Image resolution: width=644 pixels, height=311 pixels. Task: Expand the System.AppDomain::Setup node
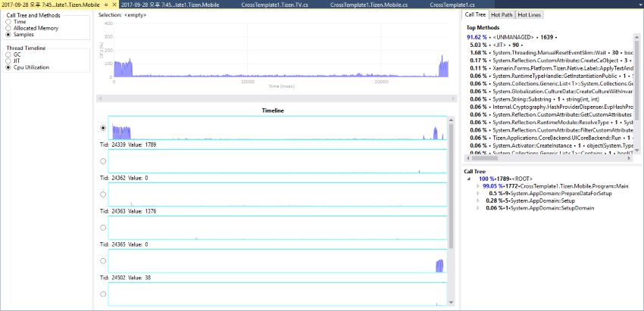(x=477, y=201)
